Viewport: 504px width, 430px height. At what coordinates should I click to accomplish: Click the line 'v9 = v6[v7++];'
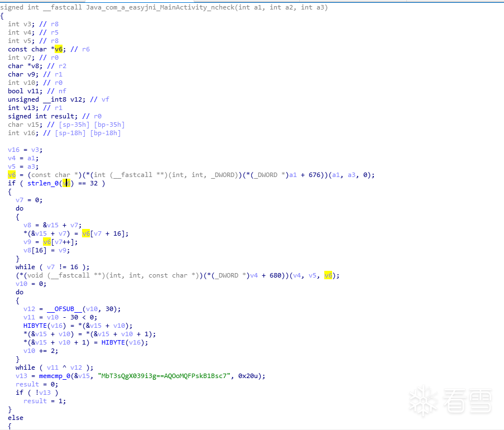50,242
